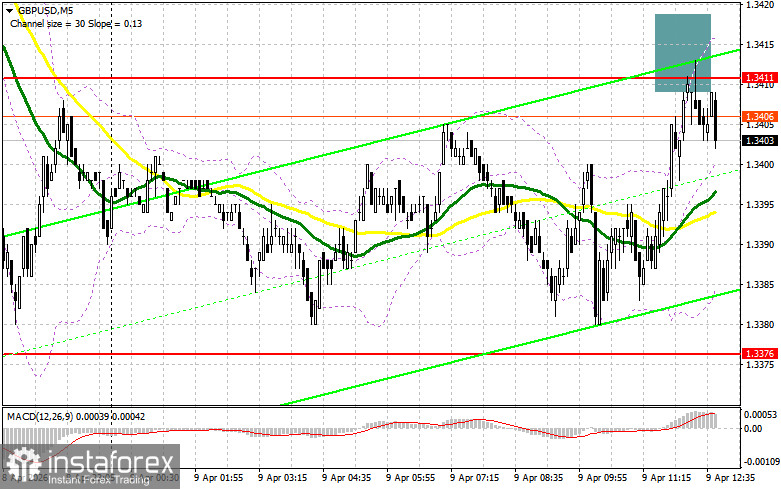Select the 1.3390 price scale value
The image size is (781, 489).
[760, 244]
